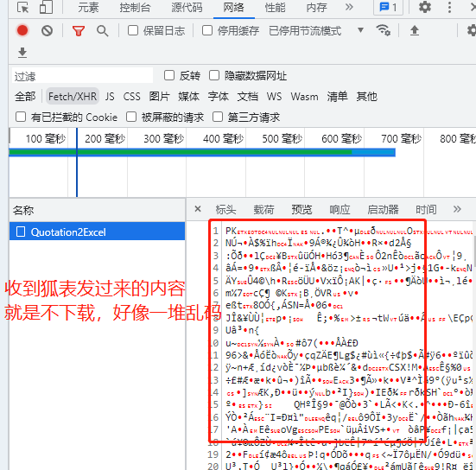Open the DevTools three-dot menu
This screenshot has width=476, height=470.
coord(449,7)
